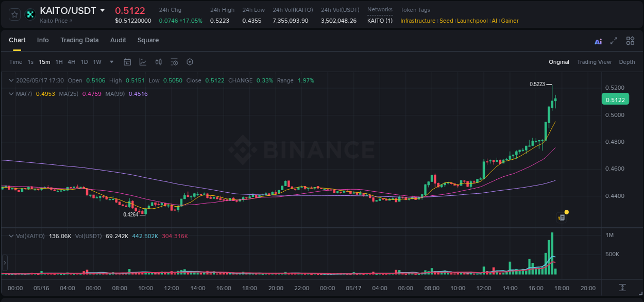
Task: Click the 0.4264 low price marker
Action: coord(131,214)
